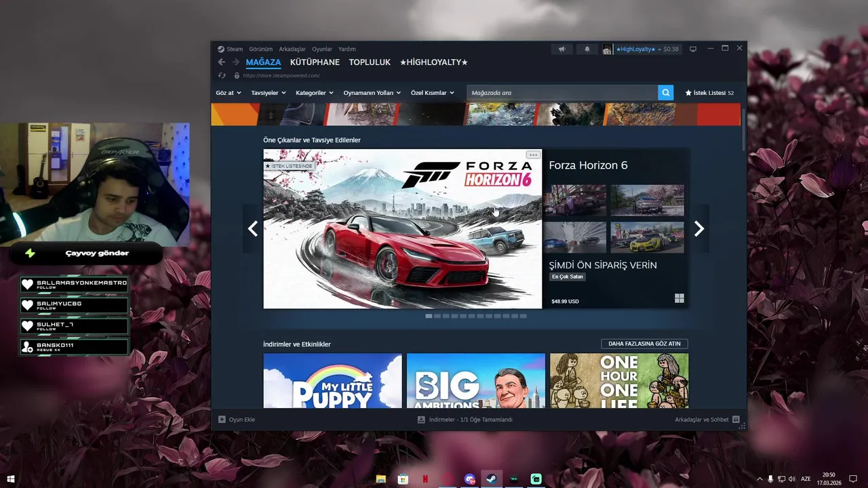Click the Windows Start button

point(10,479)
